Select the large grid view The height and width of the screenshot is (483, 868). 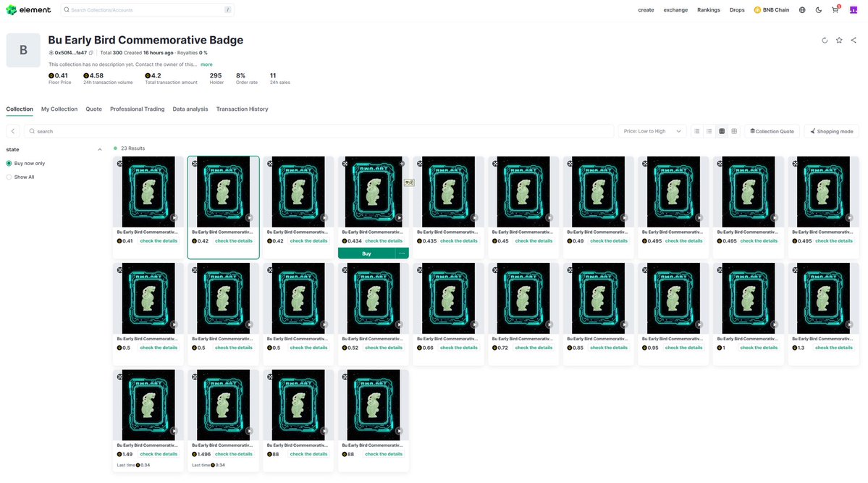pyautogui.click(x=734, y=131)
